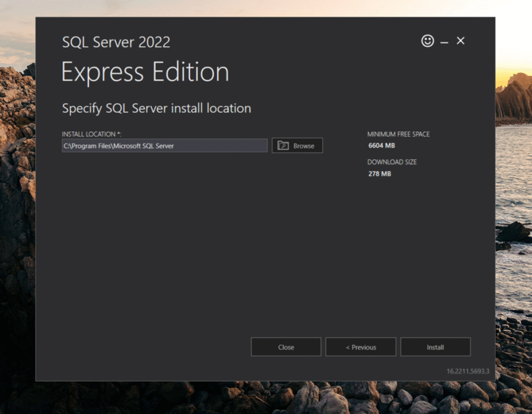Open Browse to change install folder
The width and height of the screenshot is (532, 414).
click(x=297, y=145)
